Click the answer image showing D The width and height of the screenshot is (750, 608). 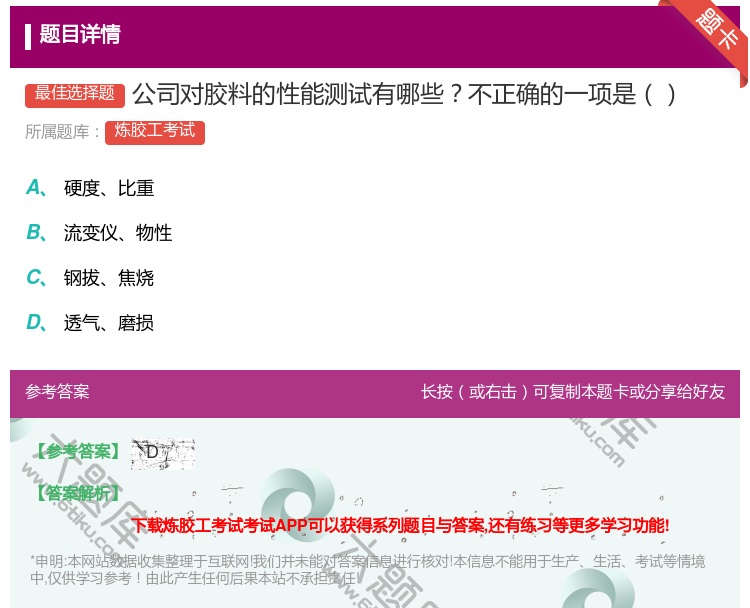(163, 453)
